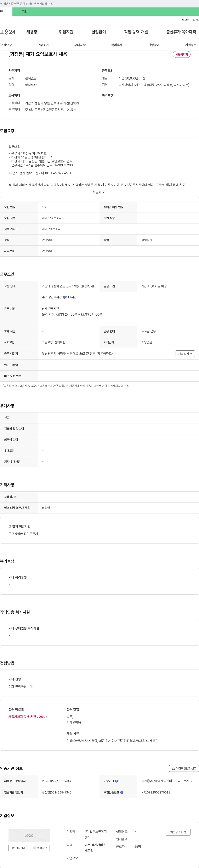The height and width of the screenshot is (868, 199).
Task: Open the 직업 능력 개발 menu
Action: (x=136, y=32)
